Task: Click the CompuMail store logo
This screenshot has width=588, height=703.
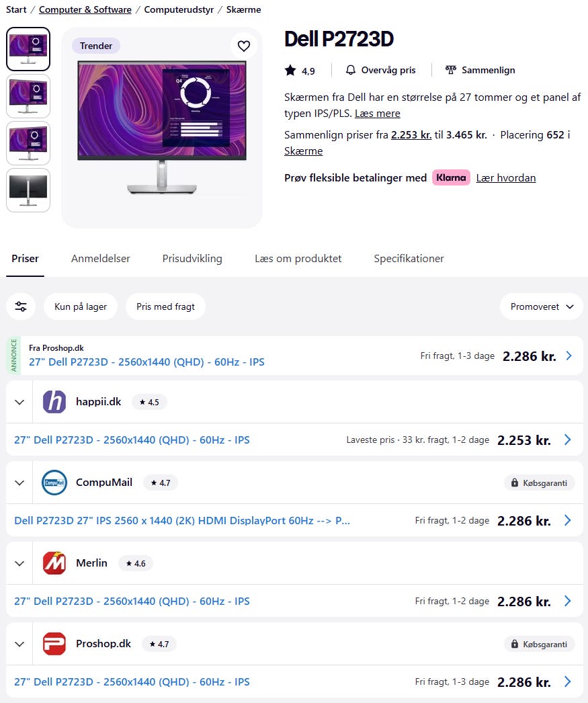Action: [54, 483]
